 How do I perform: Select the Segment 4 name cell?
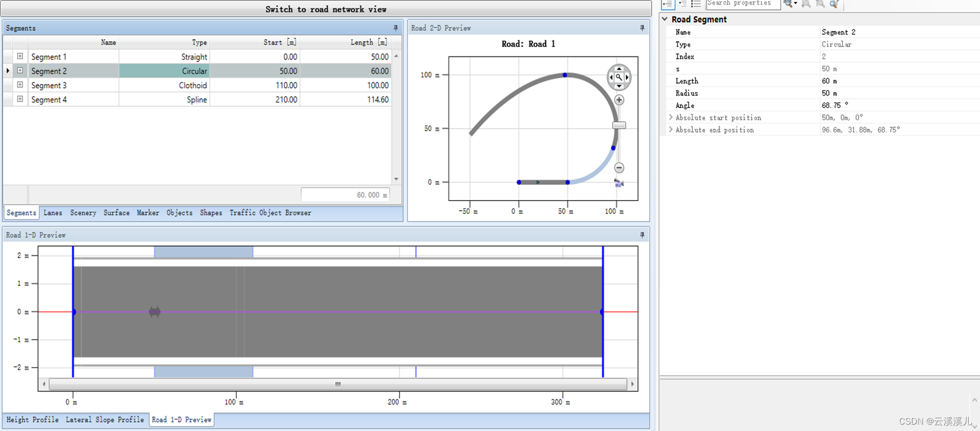pos(73,100)
